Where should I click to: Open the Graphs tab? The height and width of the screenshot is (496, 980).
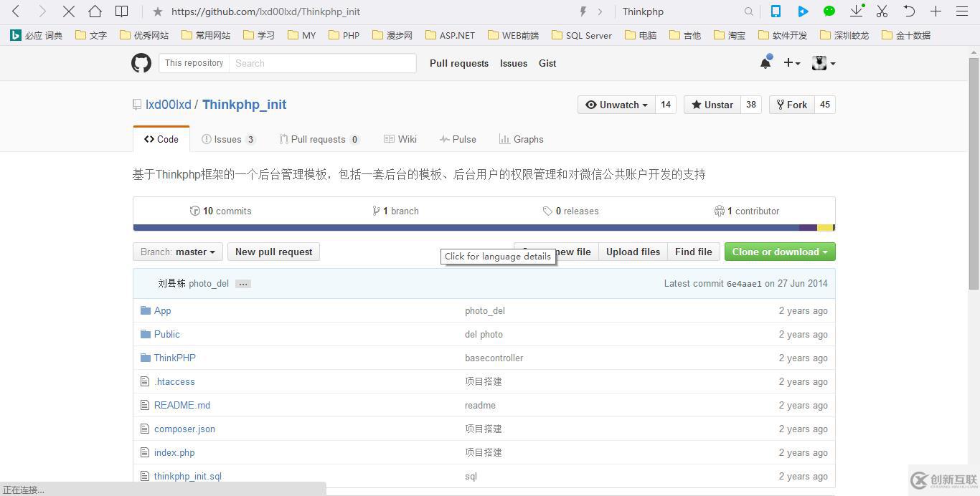[522, 139]
